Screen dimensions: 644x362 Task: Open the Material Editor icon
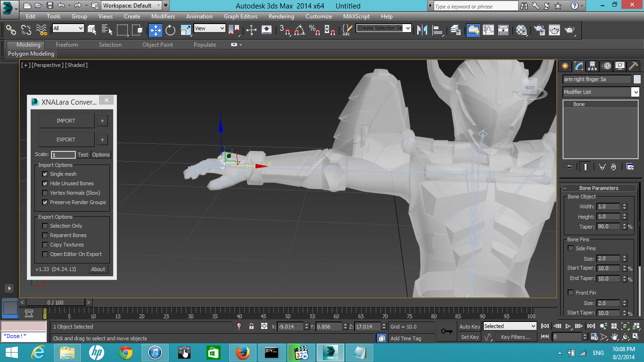click(x=521, y=30)
